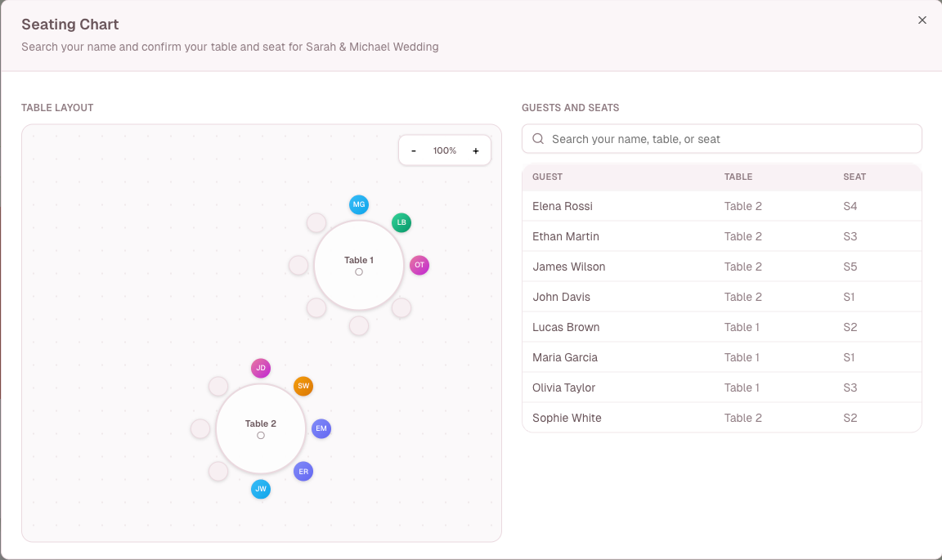Select the Olivia Taylor guest row
942x560 pixels.
click(x=721, y=388)
